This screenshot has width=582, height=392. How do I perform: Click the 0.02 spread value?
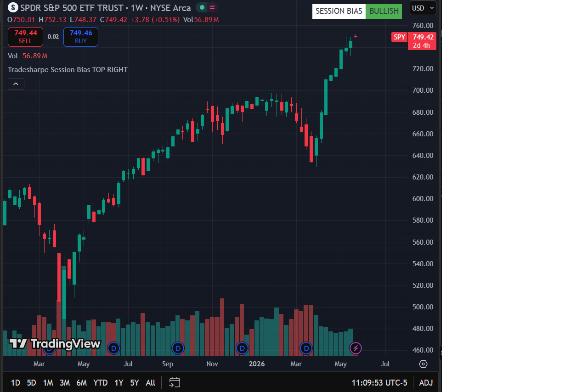coord(53,37)
